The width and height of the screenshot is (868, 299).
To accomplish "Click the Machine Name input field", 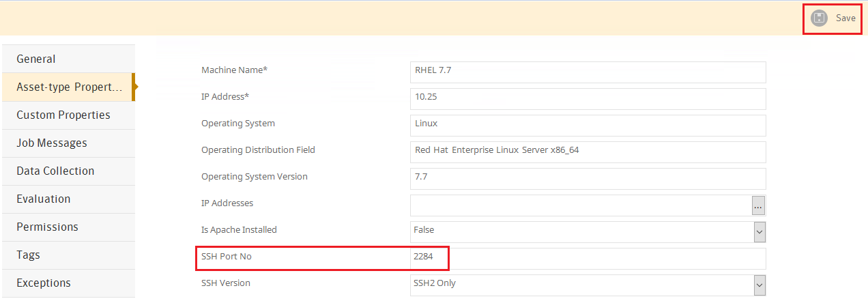I will pos(587,72).
